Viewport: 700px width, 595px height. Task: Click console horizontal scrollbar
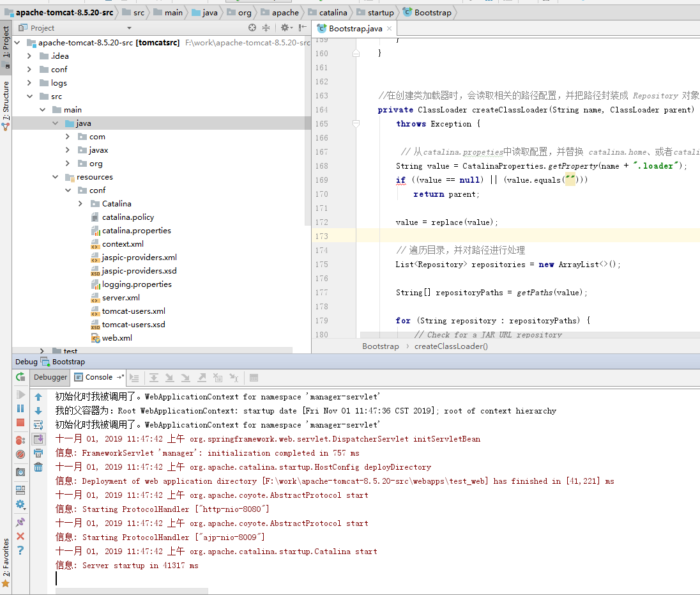pos(132,591)
